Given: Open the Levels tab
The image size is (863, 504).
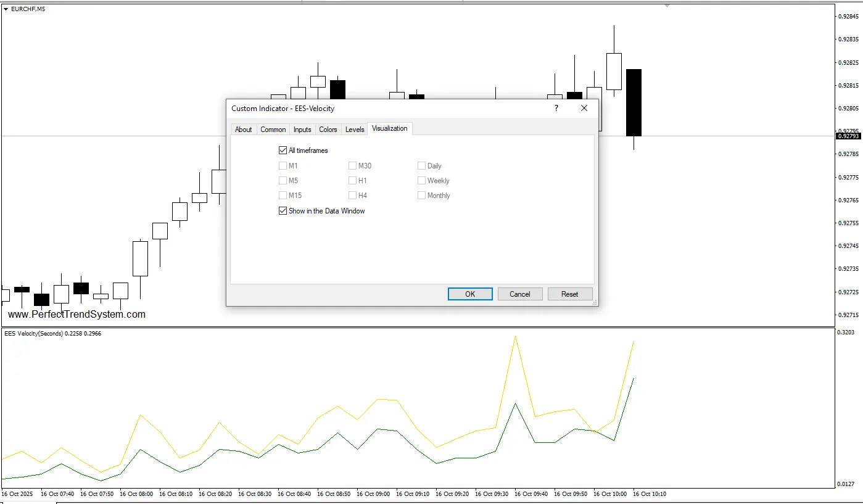Looking at the screenshot, I should (x=355, y=130).
